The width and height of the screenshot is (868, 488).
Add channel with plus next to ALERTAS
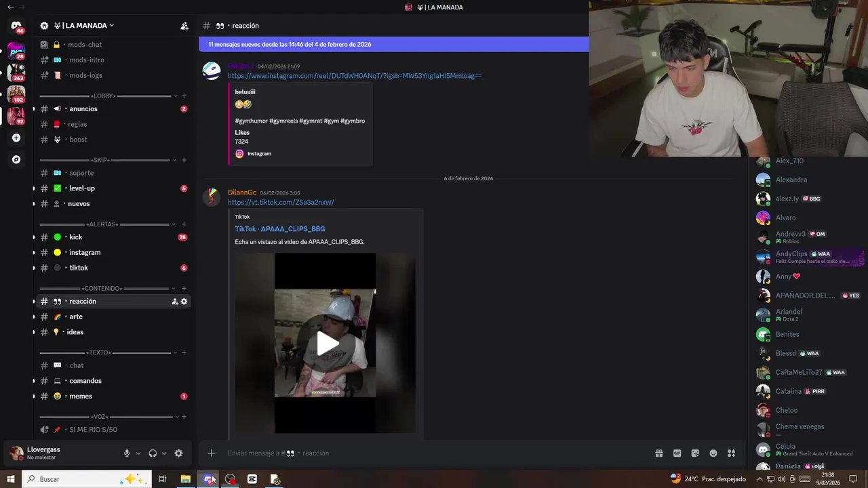184,224
